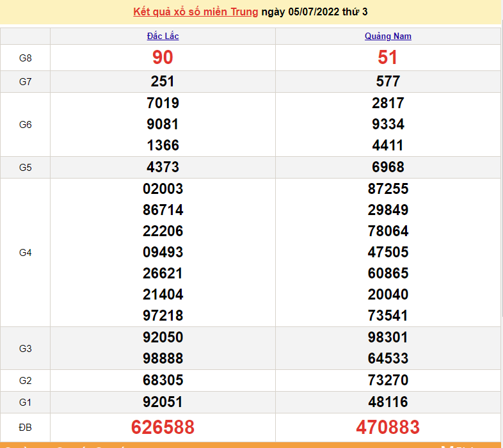Select G4 number 02003

pyautogui.click(x=163, y=189)
